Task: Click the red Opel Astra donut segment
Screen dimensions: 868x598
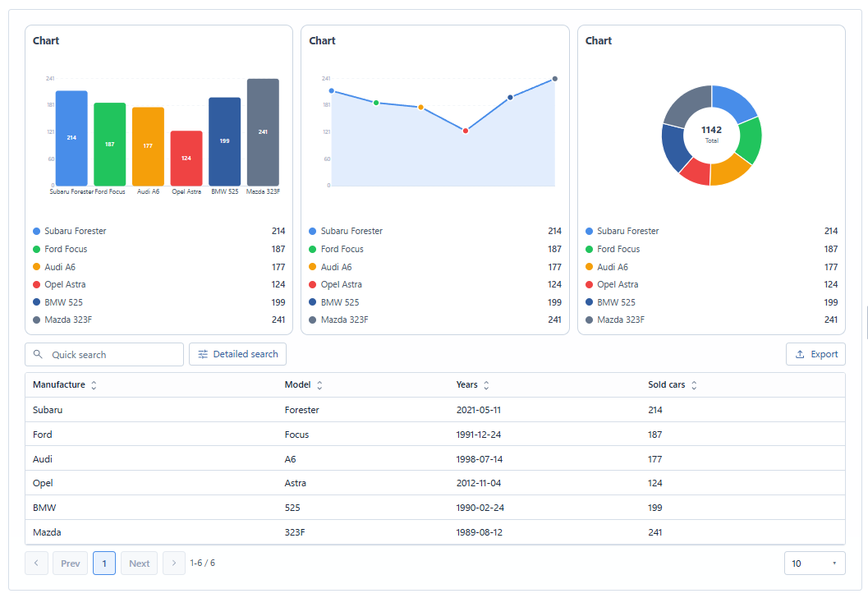Action: coord(697,171)
